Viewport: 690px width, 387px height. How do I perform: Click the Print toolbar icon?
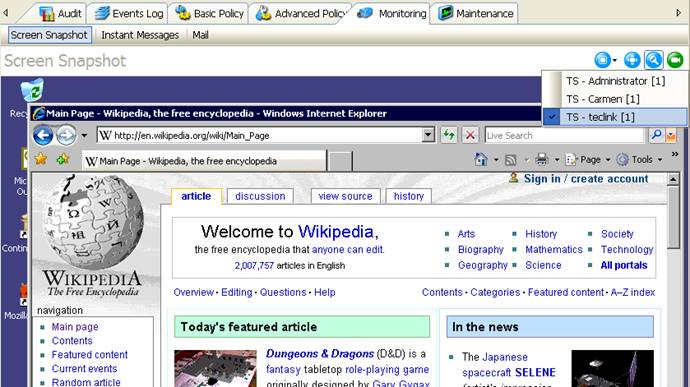pos(542,159)
